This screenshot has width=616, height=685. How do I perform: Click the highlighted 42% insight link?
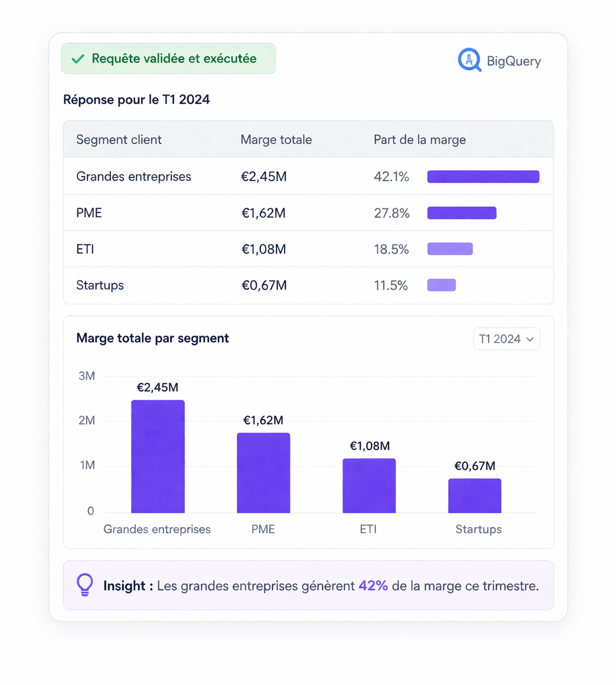pos(373,586)
